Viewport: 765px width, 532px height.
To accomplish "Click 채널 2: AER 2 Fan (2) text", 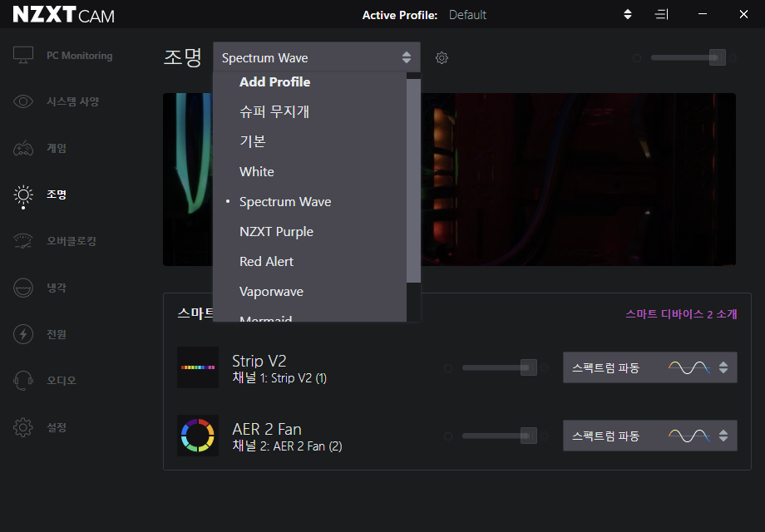I will tap(288, 446).
